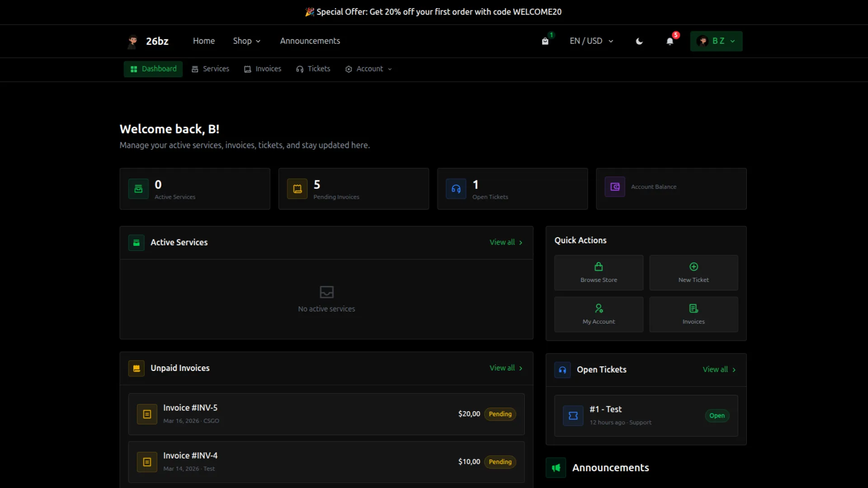
Task: Click the Account Balance wallet icon
Action: coord(615,187)
